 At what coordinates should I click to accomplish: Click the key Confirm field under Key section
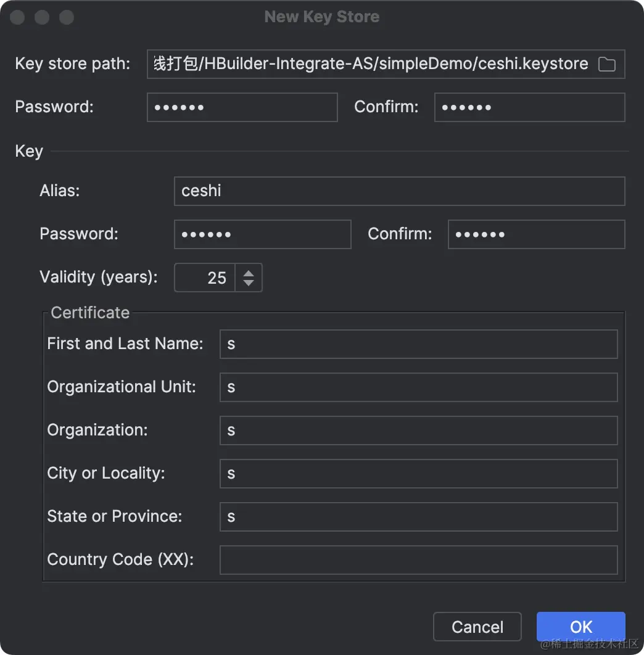pos(536,234)
